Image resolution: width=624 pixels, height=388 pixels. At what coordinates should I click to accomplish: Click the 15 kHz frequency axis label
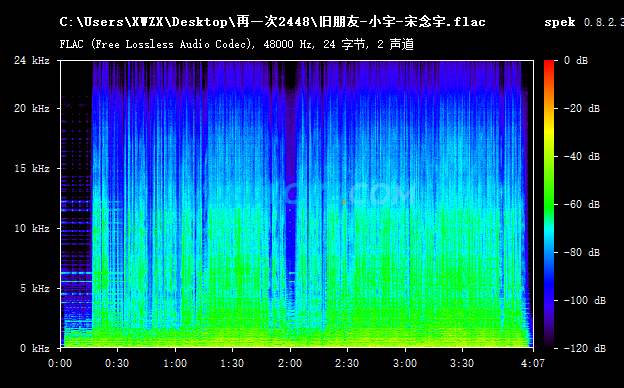[32, 168]
